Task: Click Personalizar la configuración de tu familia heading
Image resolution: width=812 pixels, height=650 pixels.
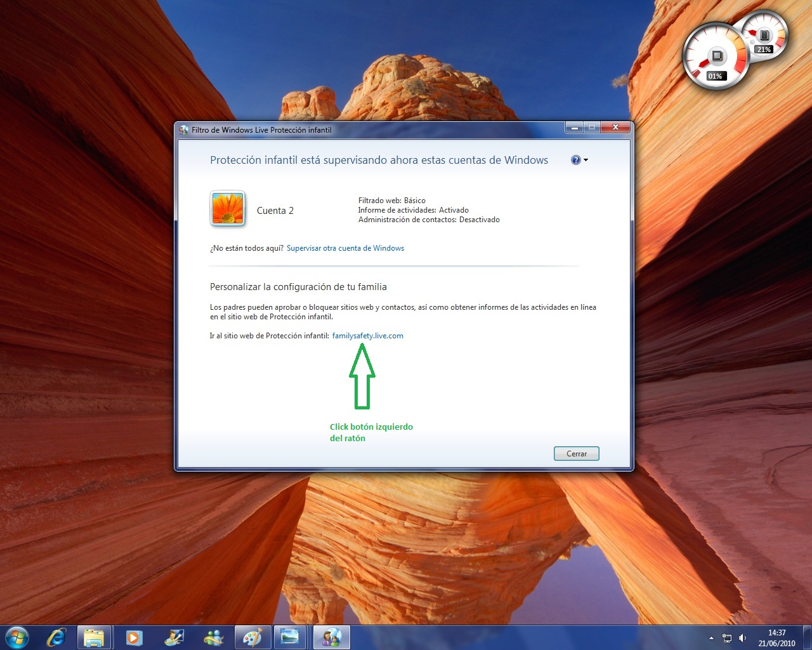Action: click(x=298, y=287)
